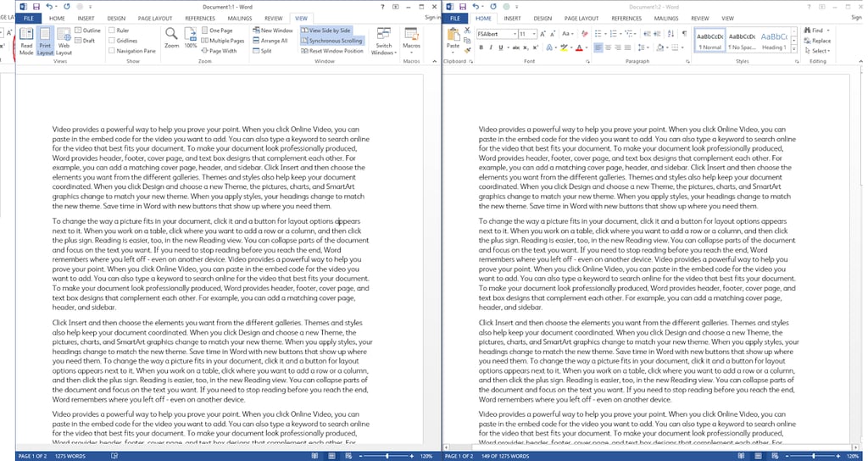Toggle left align in the right window
868x461 pixels.
598,48
